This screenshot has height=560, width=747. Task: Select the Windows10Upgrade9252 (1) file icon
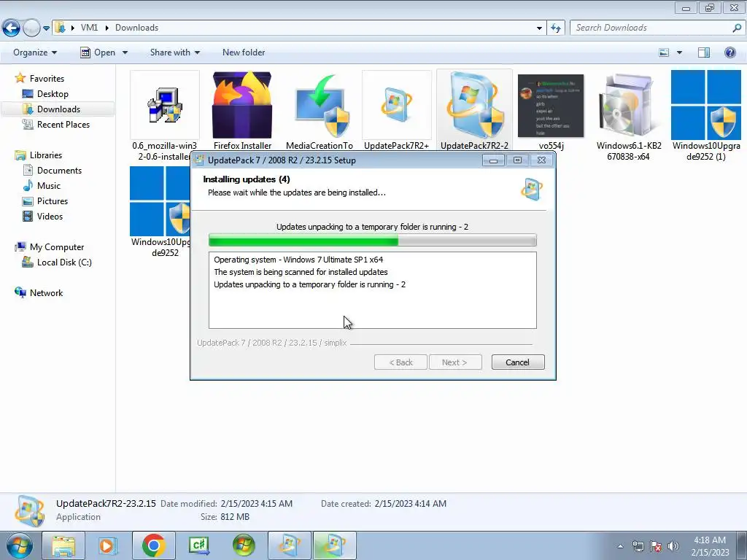pyautogui.click(x=705, y=105)
